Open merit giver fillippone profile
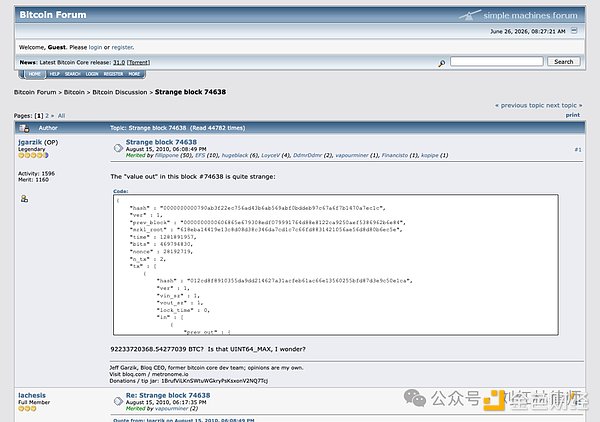 (x=167, y=155)
